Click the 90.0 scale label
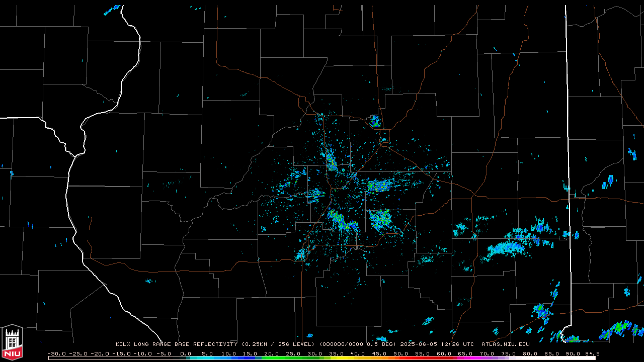Image resolution: width=644 pixels, height=362 pixels. click(573, 353)
